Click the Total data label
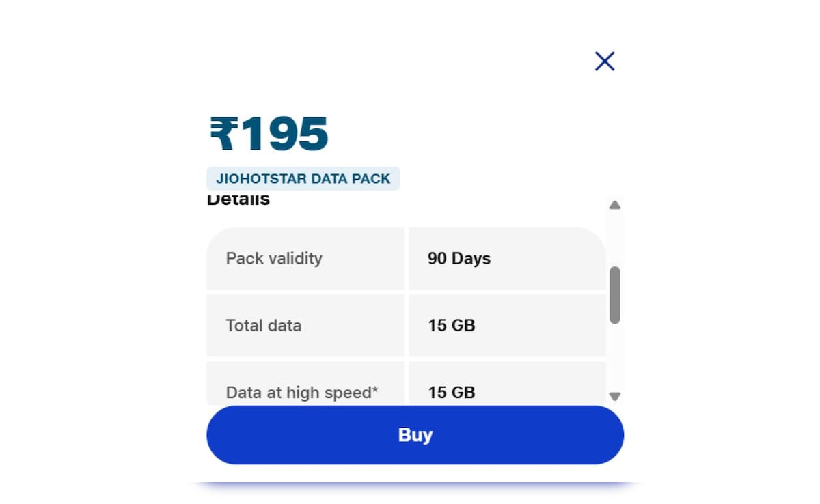820x504 pixels. [264, 326]
